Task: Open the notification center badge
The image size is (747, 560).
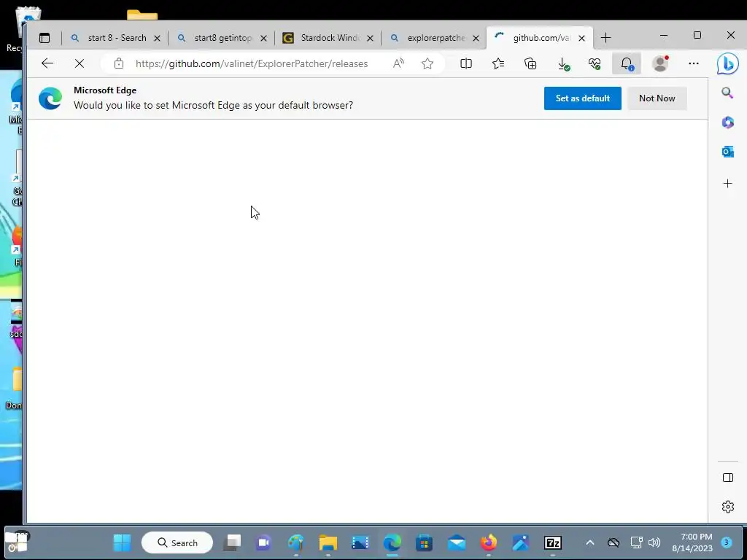Action: coord(726,542)
